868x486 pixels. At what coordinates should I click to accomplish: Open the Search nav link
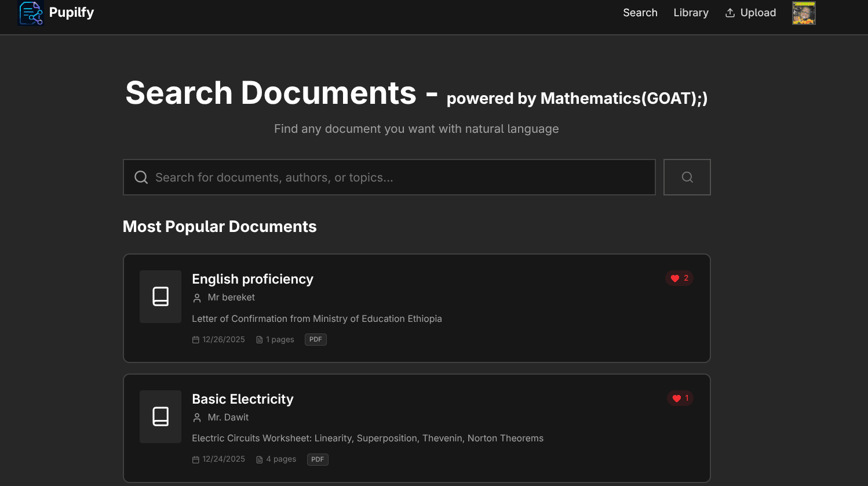(x=640, y=13)
